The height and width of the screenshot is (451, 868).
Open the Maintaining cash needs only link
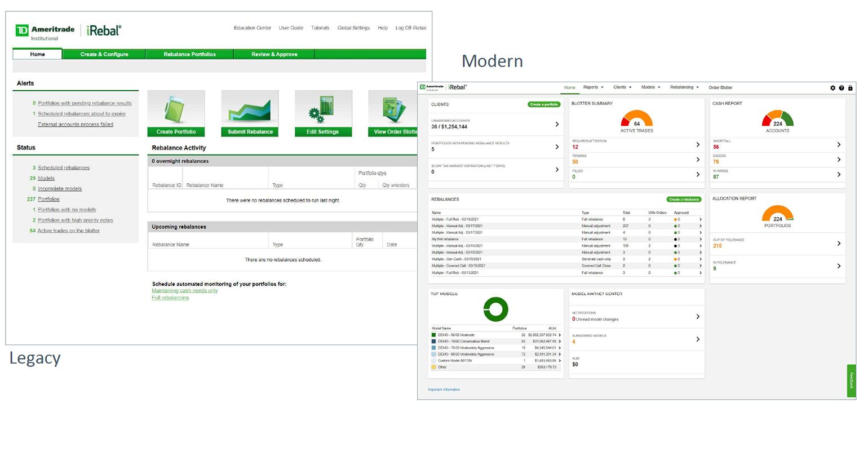[x=184, y=291]
